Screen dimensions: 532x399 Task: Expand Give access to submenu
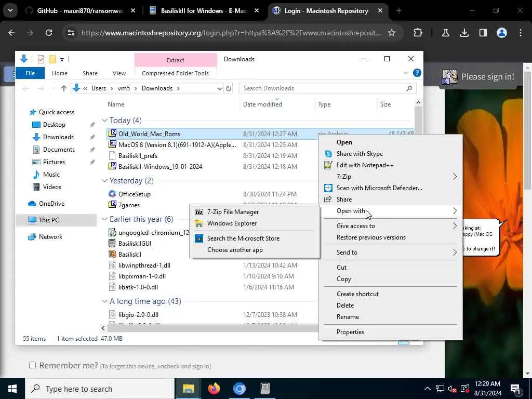(391, 226)
